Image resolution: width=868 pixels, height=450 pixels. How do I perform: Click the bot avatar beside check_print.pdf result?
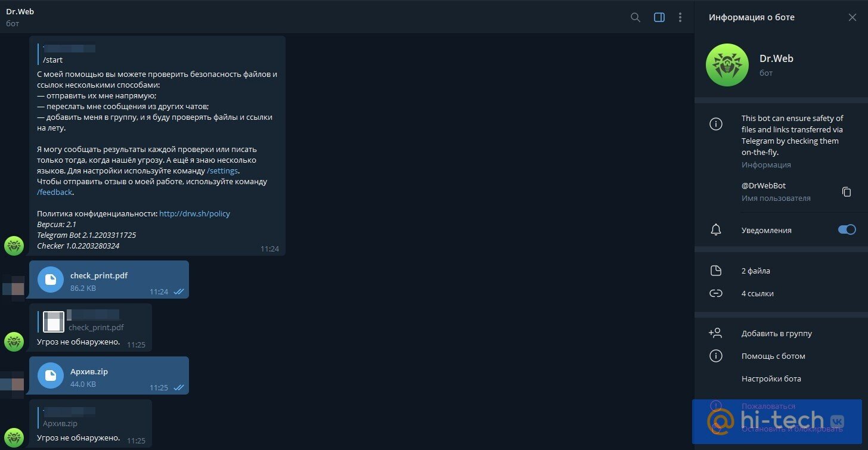(14, 342)
